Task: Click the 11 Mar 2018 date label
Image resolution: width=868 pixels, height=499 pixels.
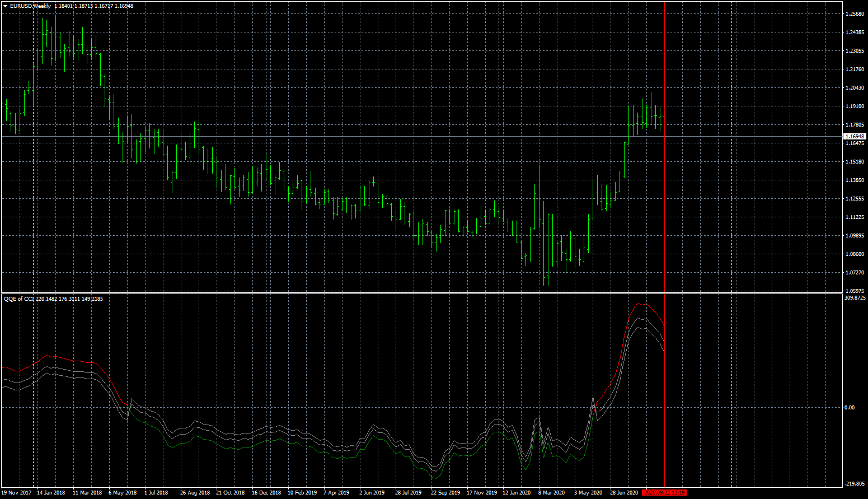Action: coord(87,493)
